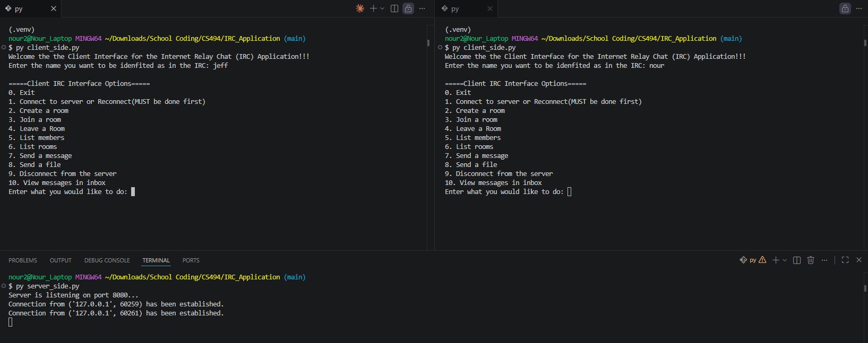
Task: Click '4. Leave a Room' in right terminal
Action: pos(472,129)
